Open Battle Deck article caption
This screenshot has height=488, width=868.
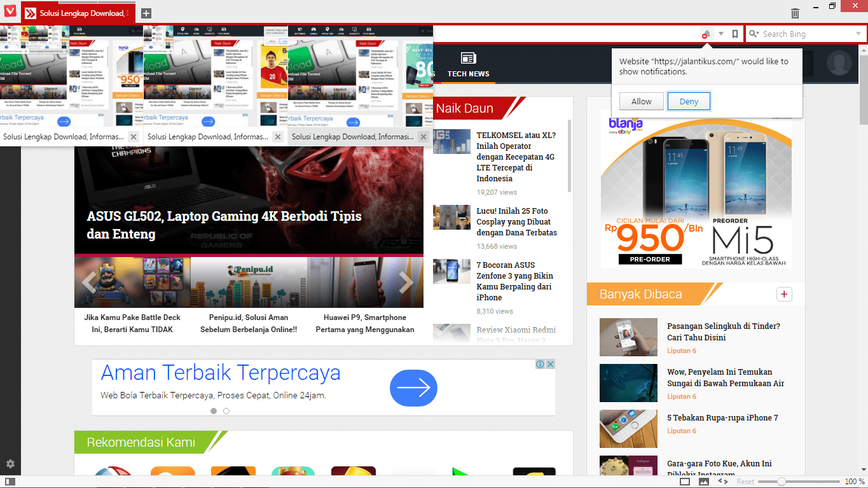132,323
